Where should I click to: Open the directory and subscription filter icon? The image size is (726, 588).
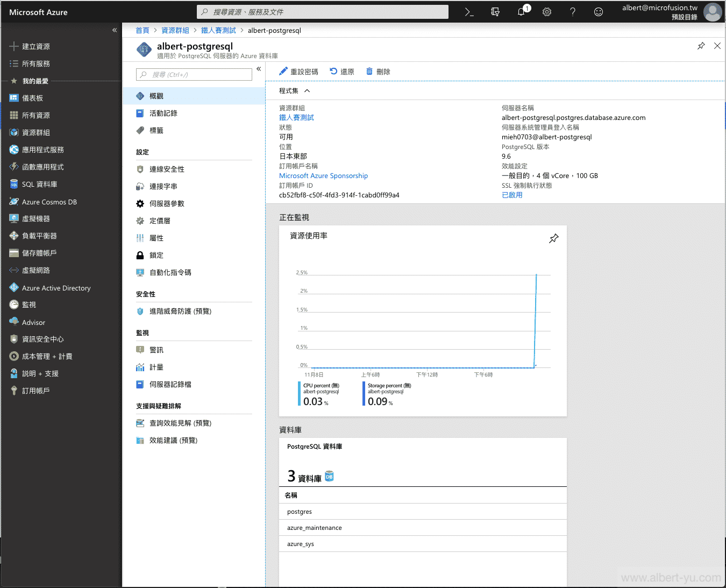coord(495,12)
